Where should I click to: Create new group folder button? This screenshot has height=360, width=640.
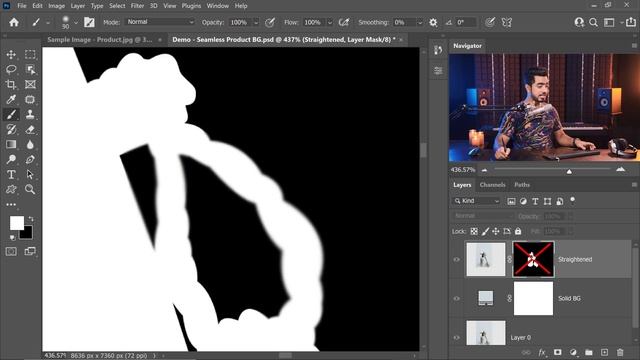point(589,352)
